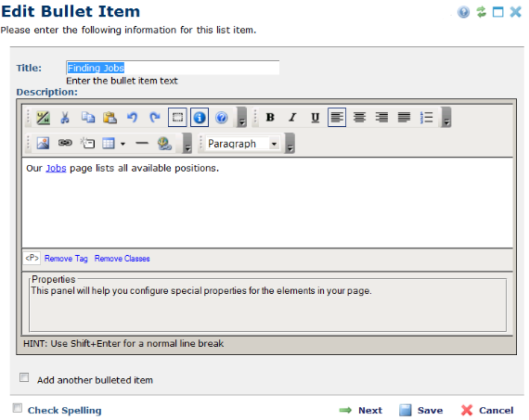Screen dimensions: 529x420
Task: Apply Bold formatting
Action: coord(270,118)
